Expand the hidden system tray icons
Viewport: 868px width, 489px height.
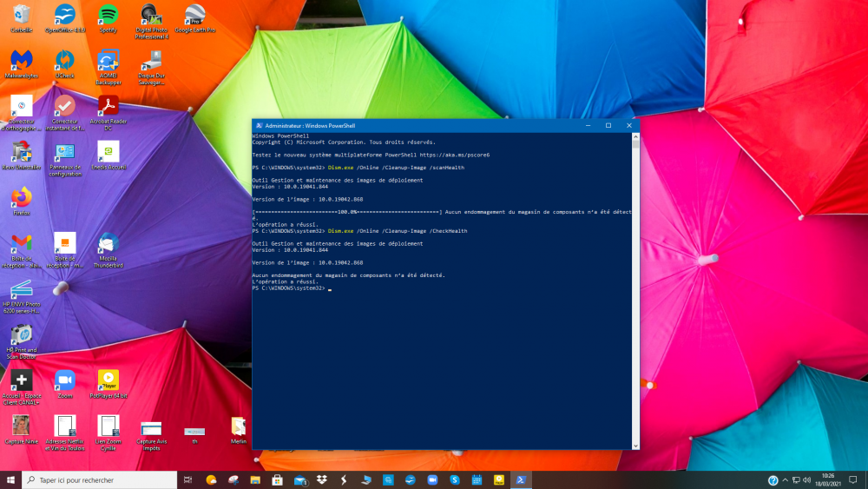[x=786, y=479]
